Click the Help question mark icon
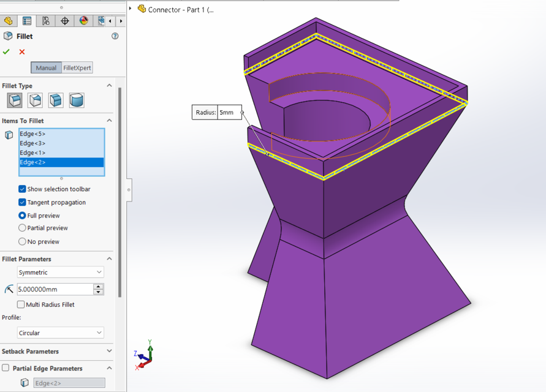Image resolution: width=546 pixels, height=392 pixels. coord(114,36)
